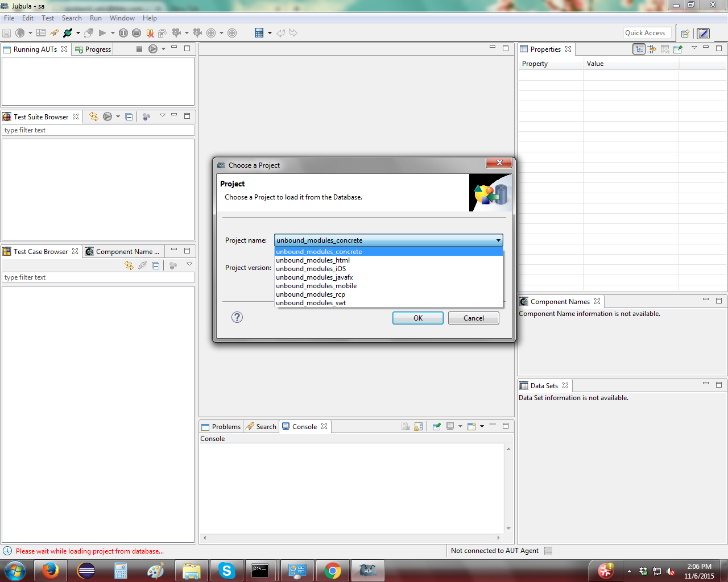Select unbound_modules_html from the list
Viewport: 728px width, 582px height.
point(388,260)
